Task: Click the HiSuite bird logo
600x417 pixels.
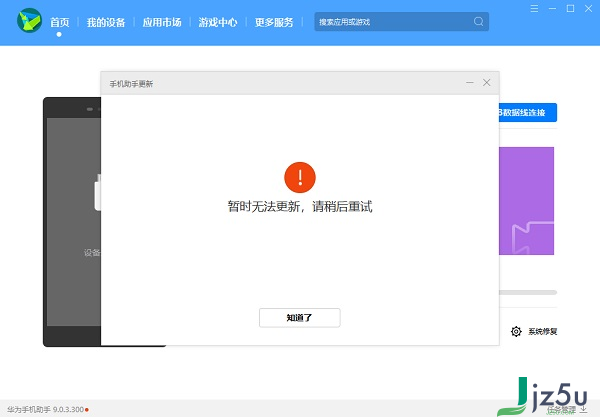Action: [x=29, y=21]
